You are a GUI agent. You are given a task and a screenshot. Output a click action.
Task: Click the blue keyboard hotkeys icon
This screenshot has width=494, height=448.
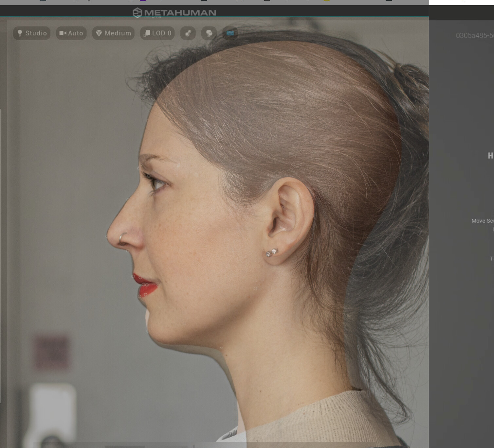click(x=230, y=33)
